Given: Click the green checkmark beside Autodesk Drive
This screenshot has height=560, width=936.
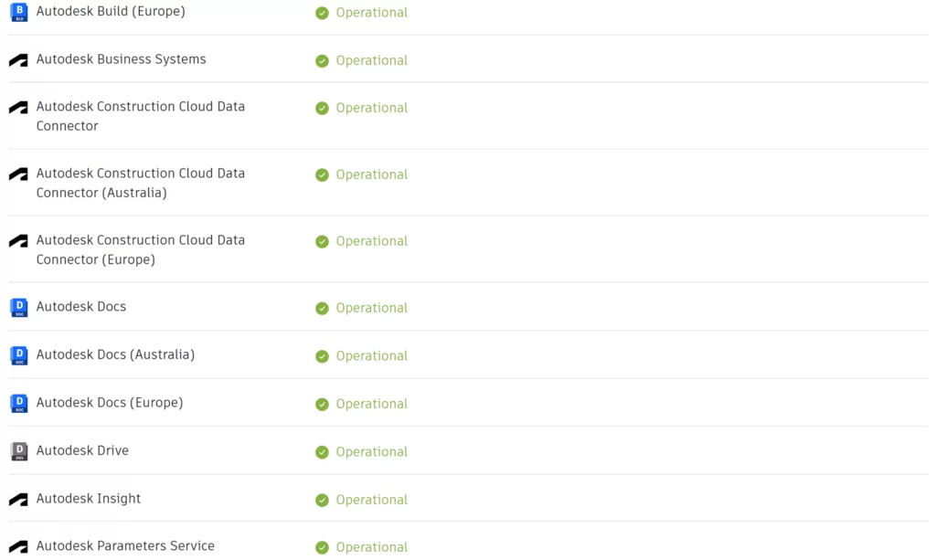Looking at the screenshot, I should pos(322,452).
